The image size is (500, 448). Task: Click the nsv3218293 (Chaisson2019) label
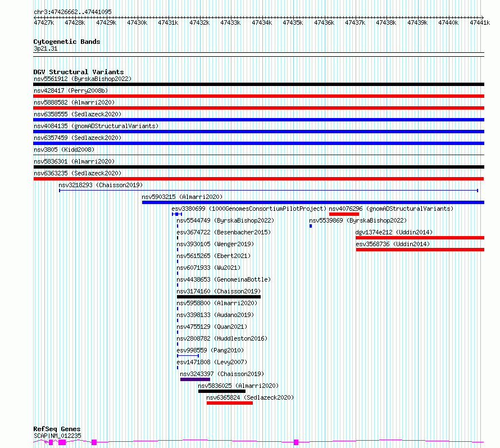[101, 185]
